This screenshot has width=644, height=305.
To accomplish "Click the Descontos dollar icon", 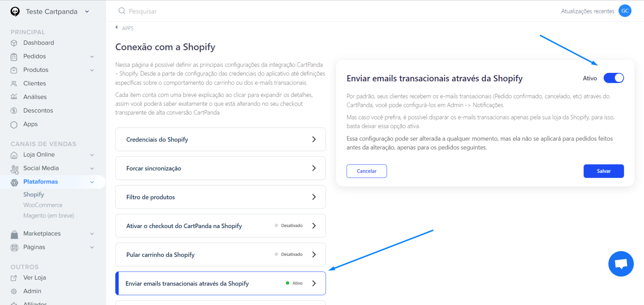I will coord(14,111).
